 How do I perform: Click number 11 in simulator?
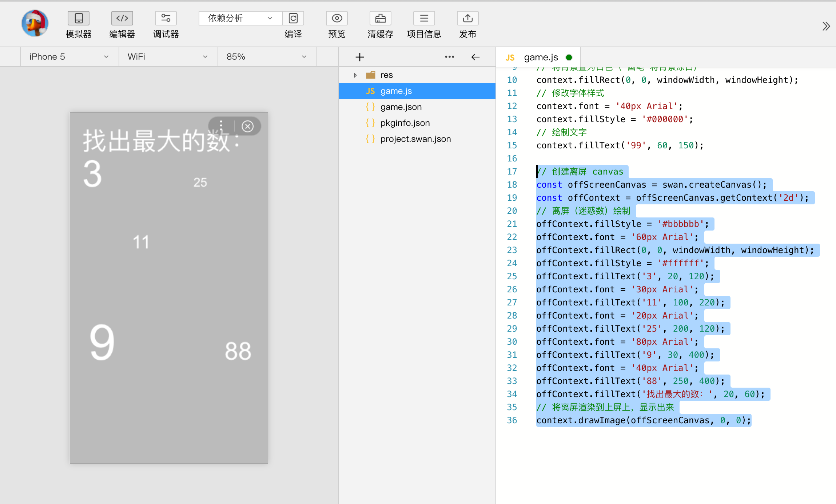click(x=141, y=242)
